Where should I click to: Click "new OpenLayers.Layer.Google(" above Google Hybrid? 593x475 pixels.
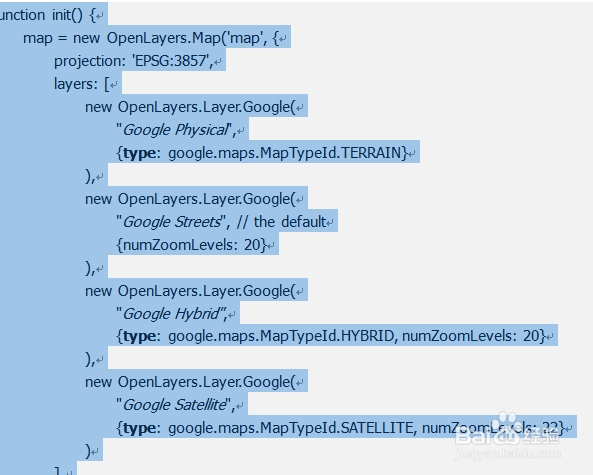tap(190, 291)
